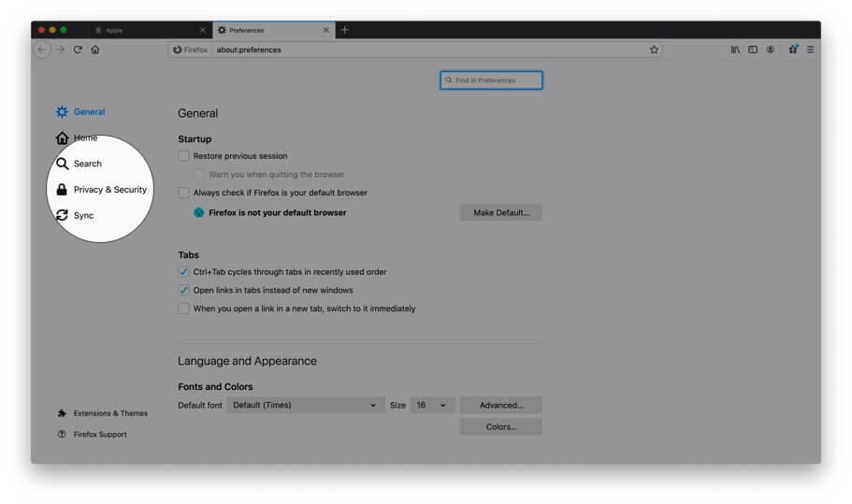This screenshot has width=852, height=504.
Task: Select the Preferences tab
Action: click(274, 31)
